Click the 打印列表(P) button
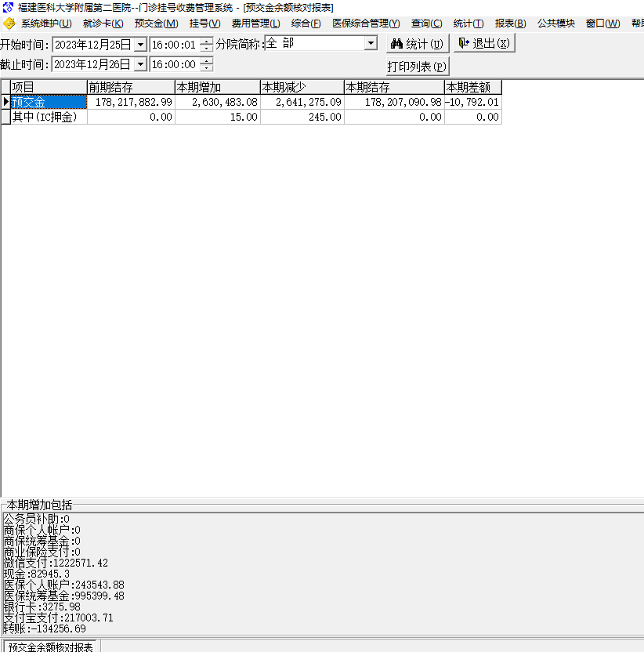Screen dimensions: 644x652 point(418,67)
